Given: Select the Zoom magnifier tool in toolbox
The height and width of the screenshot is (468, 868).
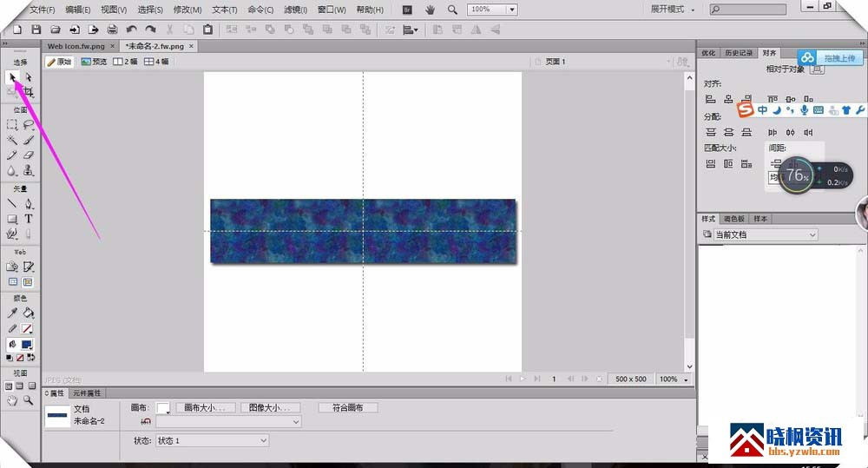Looking at the screenshot, I should [28, 400].
